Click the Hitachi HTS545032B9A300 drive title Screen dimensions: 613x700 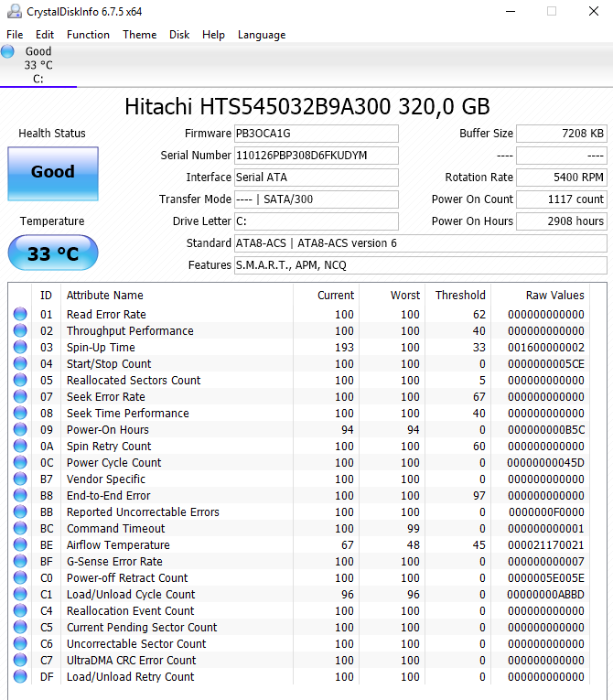pos(307,107)
